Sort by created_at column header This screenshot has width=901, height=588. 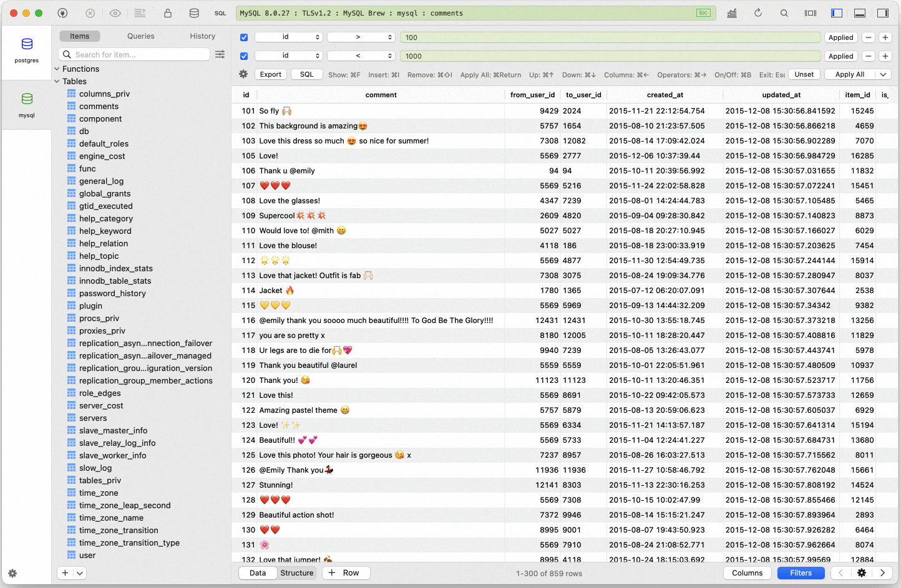point(665,95)
